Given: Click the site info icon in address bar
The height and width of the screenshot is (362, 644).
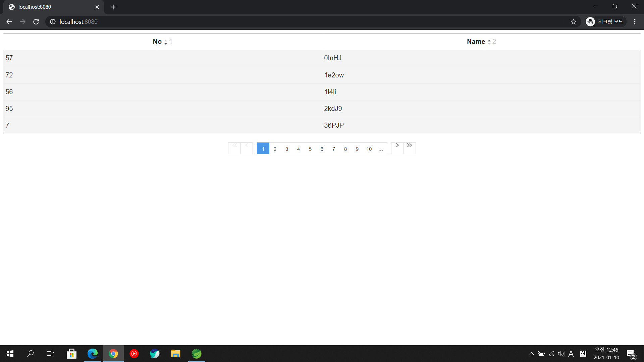Looking at the screenshot, I should [x=53, y=21].
